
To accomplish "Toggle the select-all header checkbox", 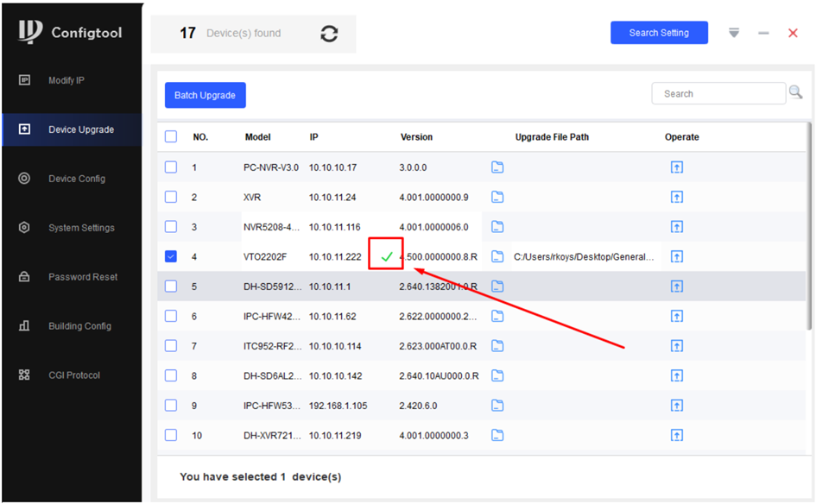I will [x=171, y=136].
